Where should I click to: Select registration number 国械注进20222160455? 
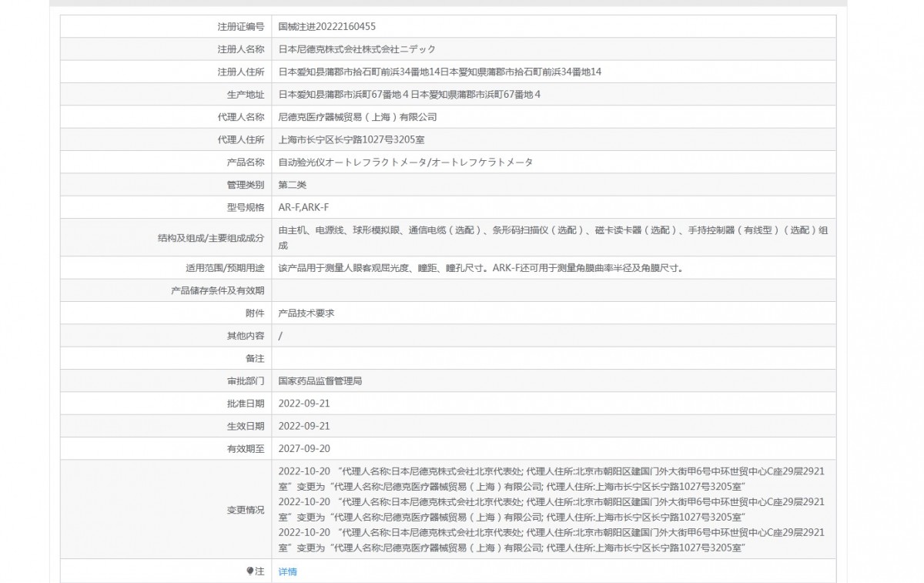click(x=327, y=27)
